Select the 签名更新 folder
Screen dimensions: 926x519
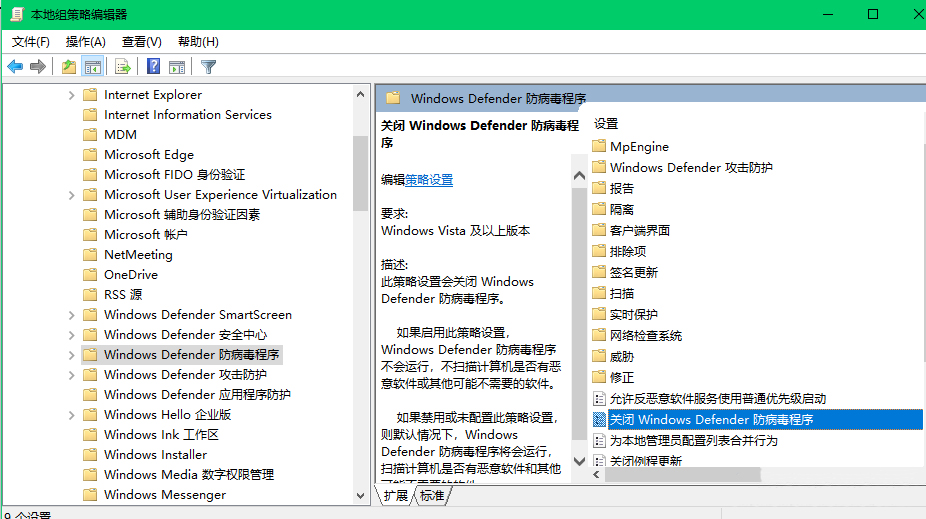pos(634,272)
